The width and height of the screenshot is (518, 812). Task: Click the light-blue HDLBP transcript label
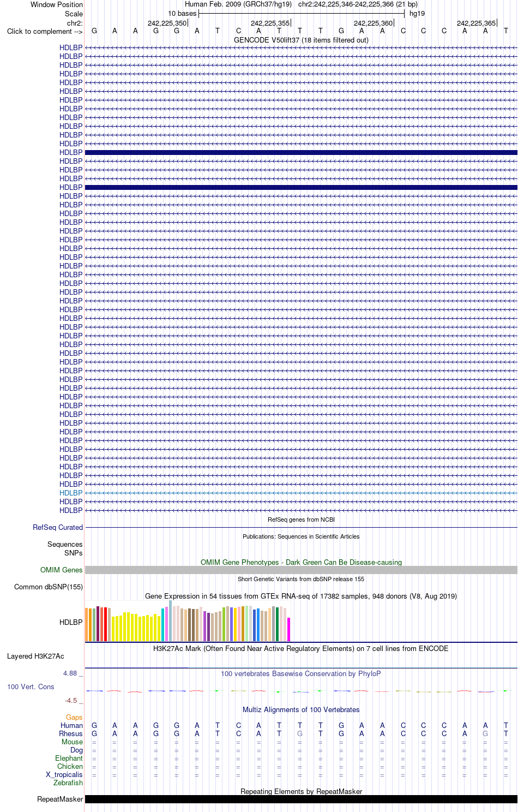[x=71, y=493]
